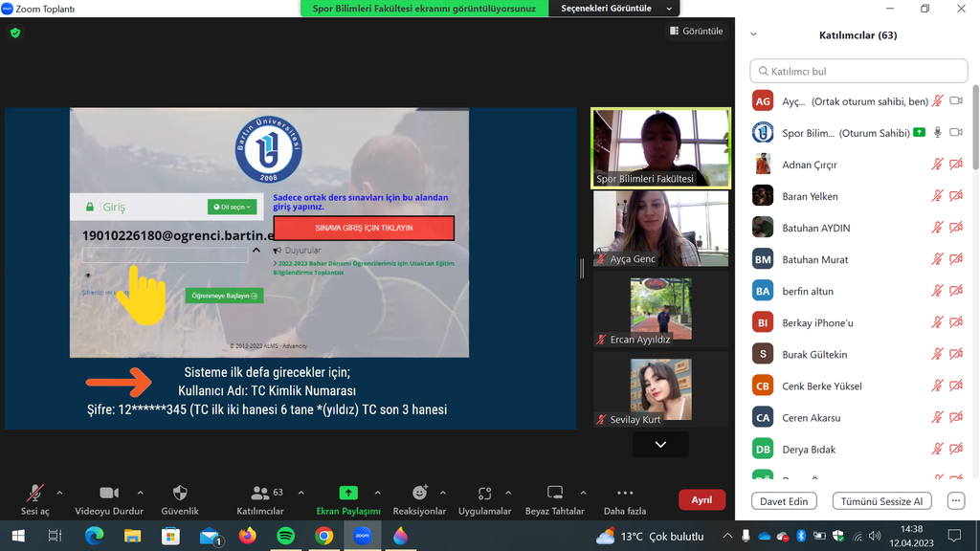The height and width of the screenshot is (551, 980).
Task: Expand audio options arrow beside Sesi aç
Action: click(x=59, y=493)
